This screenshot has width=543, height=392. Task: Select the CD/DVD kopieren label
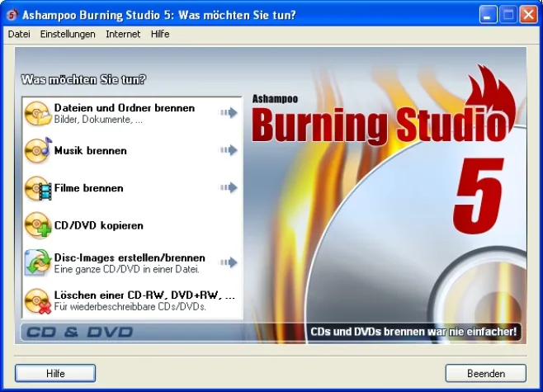99,225
